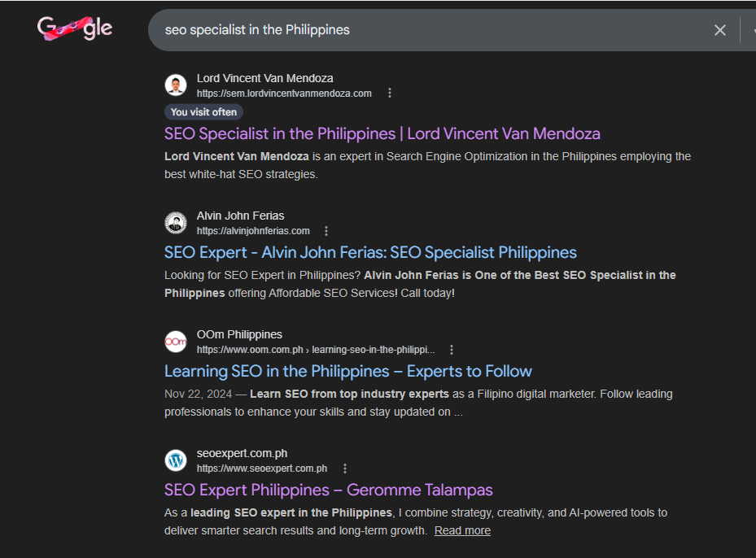Click the 'seoexpert.com.ph' site name text
The width and height of the screenshot is (756, 558).
point(242,453)
